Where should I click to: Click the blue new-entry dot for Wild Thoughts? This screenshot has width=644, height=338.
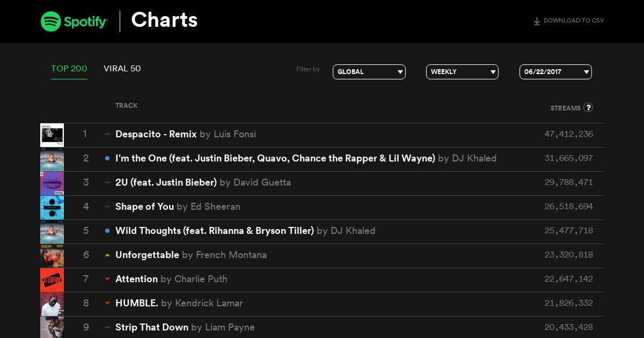point(107,231)
